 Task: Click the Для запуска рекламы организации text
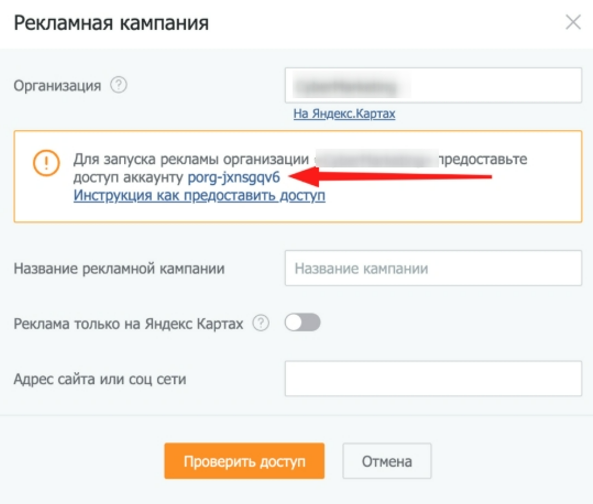tap(191, 159)
